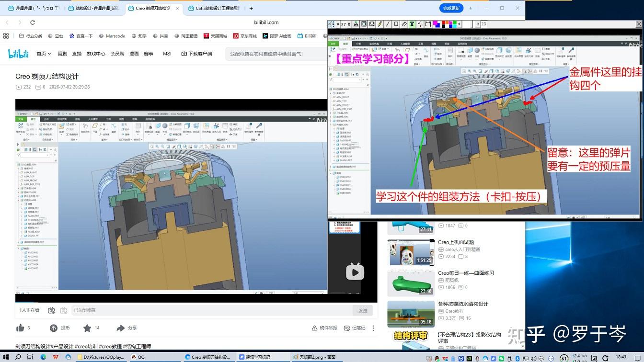Viewport: 644px width, 362px height.
Task: Close the annotation overlay window
Action: coord(639,23)
